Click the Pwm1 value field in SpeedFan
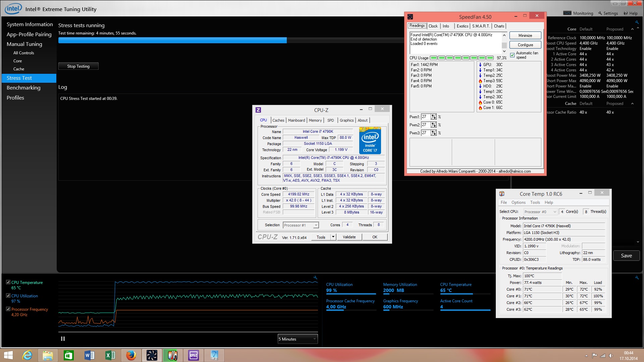 click(x=426, y=117)
